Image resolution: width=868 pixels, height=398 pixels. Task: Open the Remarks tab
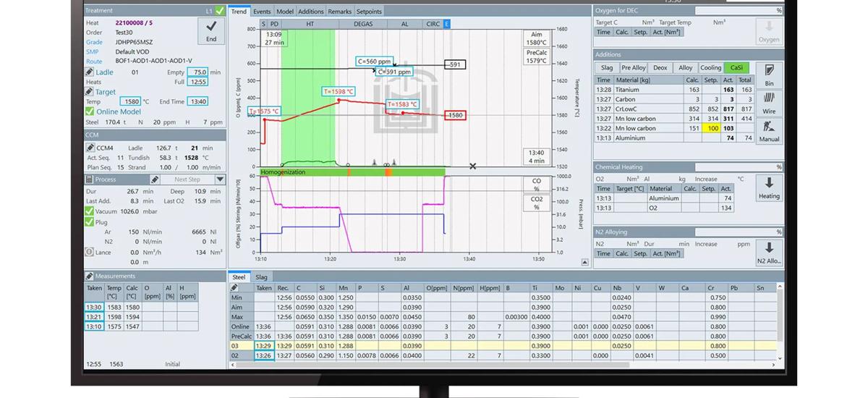coord(340,12)
